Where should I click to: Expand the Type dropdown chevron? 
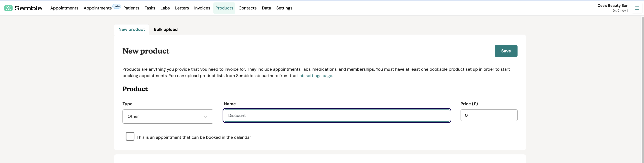coord(205,117)
